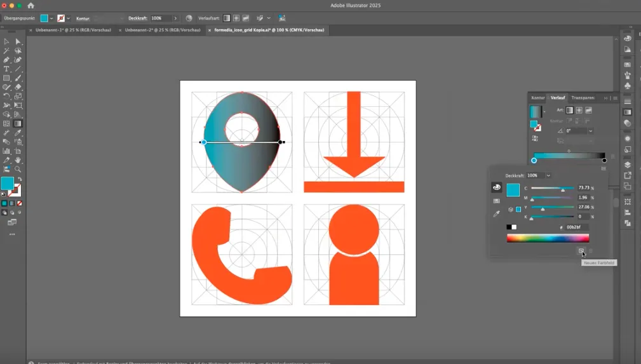Image resolution: width=641 pixels, height=364 pixels.
Task: Choose the Eyedropper tool in left toolbar
Action: click(x=18, y=133)
